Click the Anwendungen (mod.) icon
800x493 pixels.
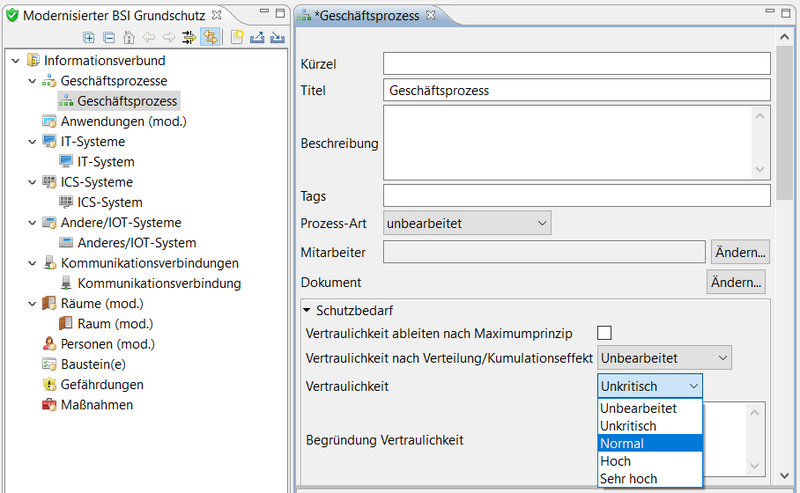[x=49, y=121]
